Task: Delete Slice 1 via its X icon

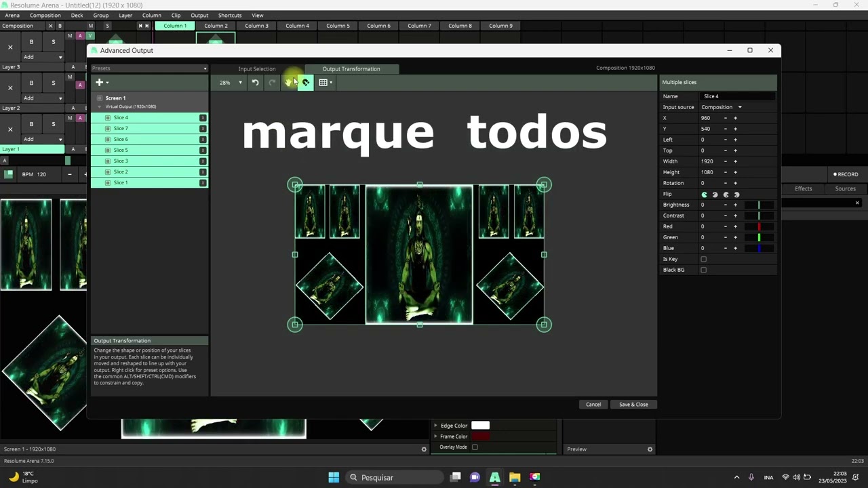Action: coord(203,183)
